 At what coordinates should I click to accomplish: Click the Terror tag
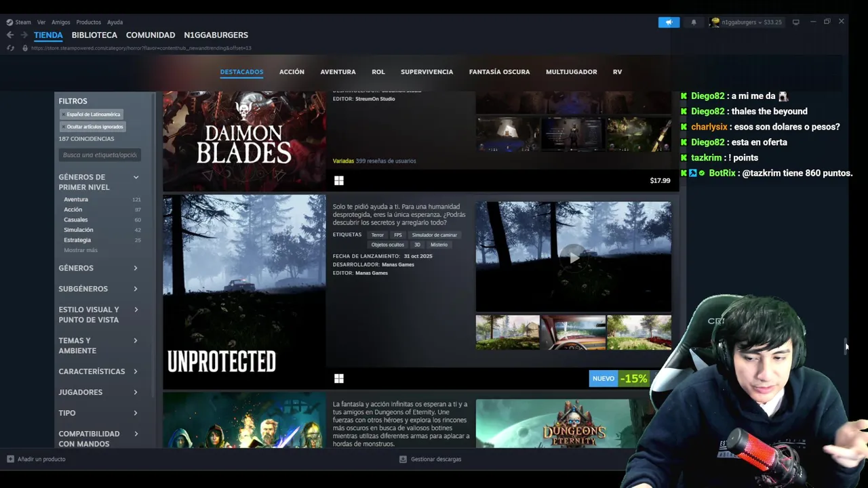378,235
